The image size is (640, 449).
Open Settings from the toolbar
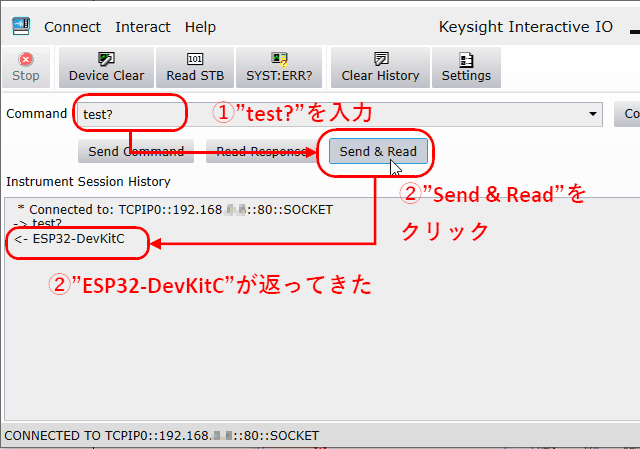tap(466, 67)
